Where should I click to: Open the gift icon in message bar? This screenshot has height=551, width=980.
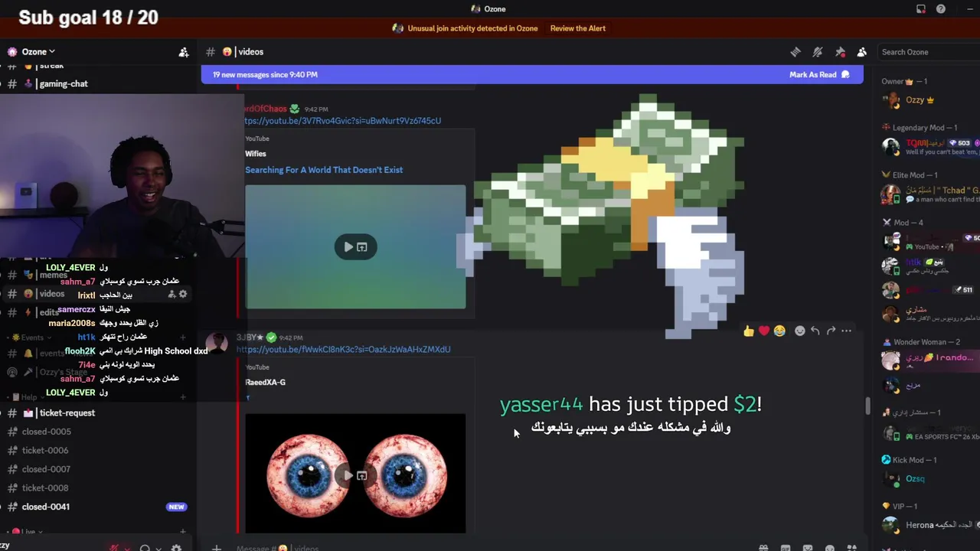pyautogui.click(x=763, y=548)
